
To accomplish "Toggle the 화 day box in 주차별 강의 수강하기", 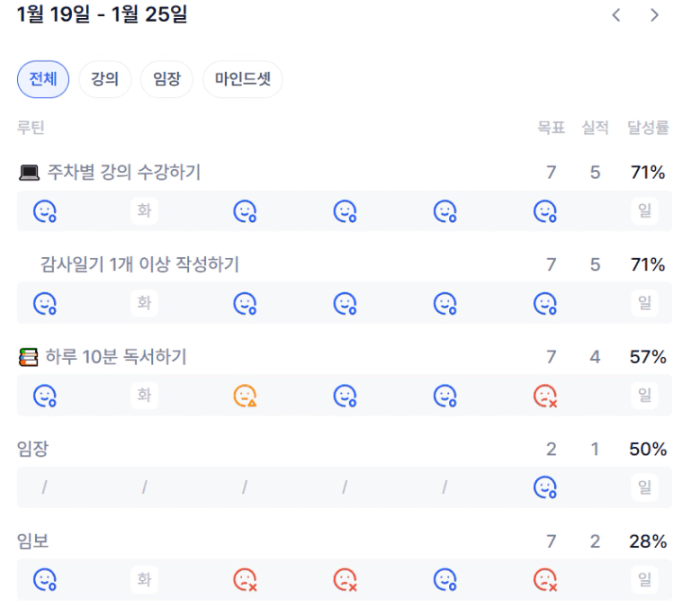I will tap(144, 211).
